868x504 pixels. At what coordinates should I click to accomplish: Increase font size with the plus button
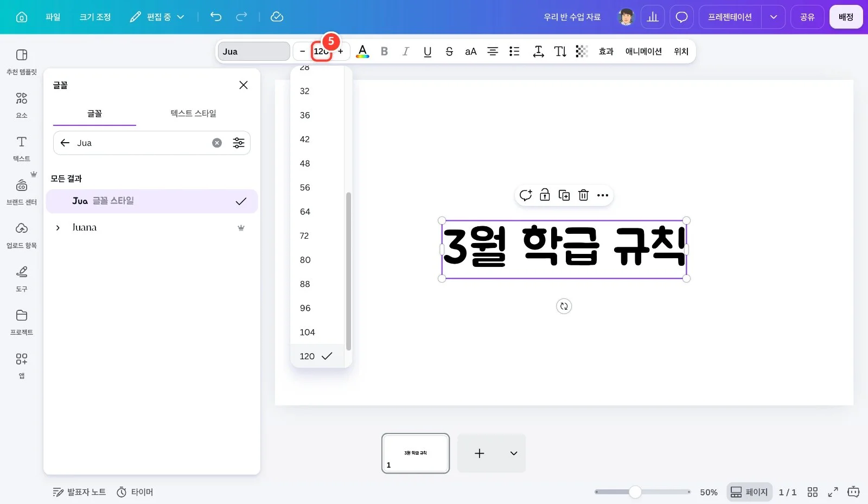(x=341, y=52)
